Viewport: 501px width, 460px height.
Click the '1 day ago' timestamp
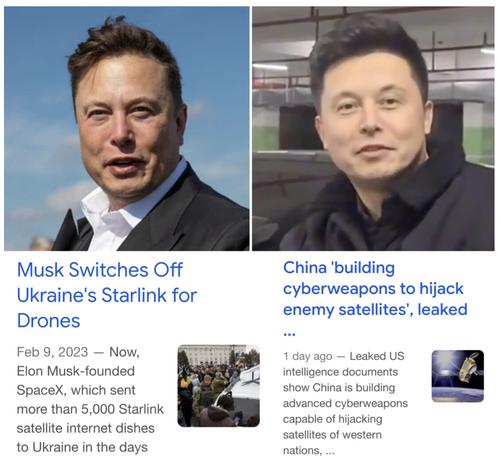(308, 356)
